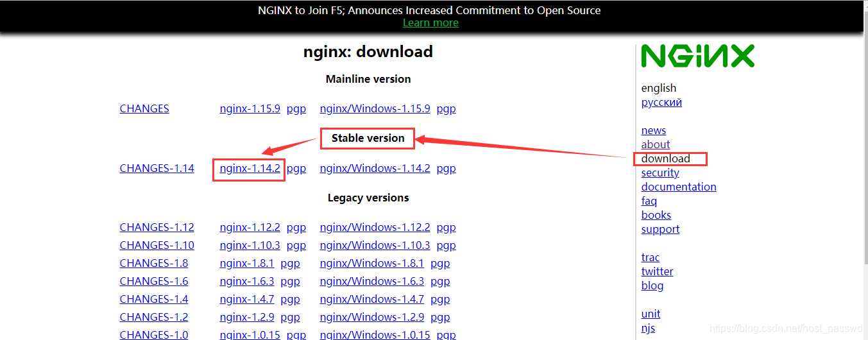Download nginx/Windows-1.10.3
868x340 pixels.
tap(375, 245)
